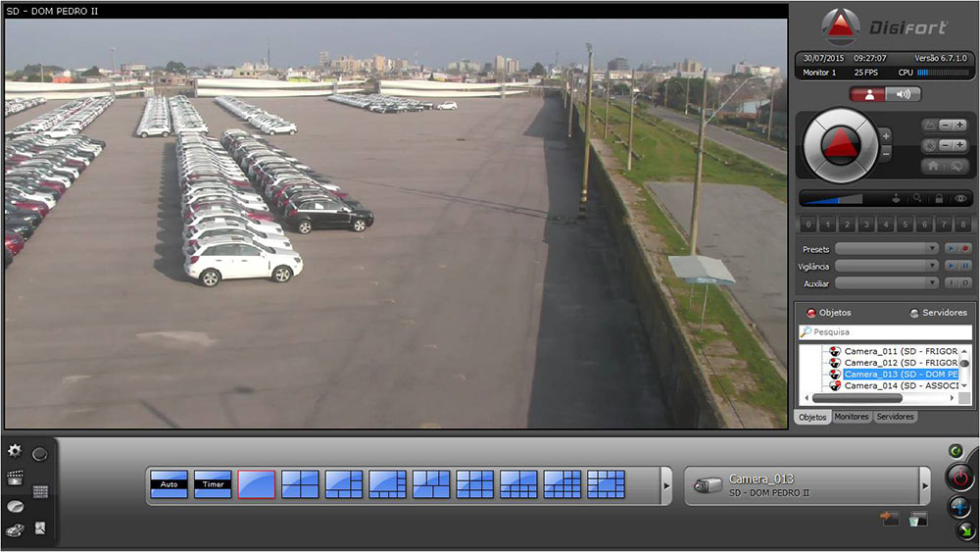Image resolution: width=980 pixels, height=552 pixels.
Task: Switch to the Servidores tab at bottom
Action: (x=895, y=417)
